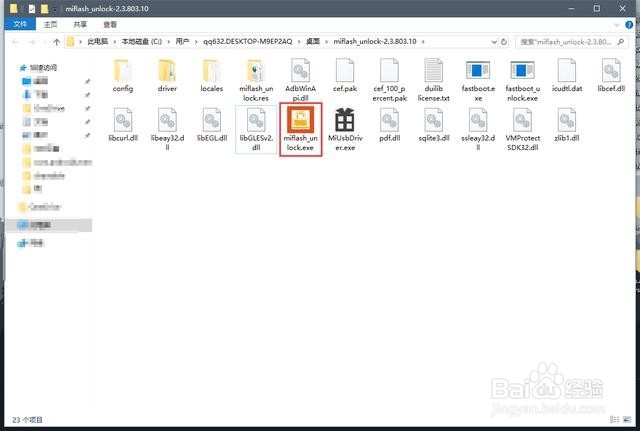
Task: Click 桌面 in the address path
Action: point(313,42)
